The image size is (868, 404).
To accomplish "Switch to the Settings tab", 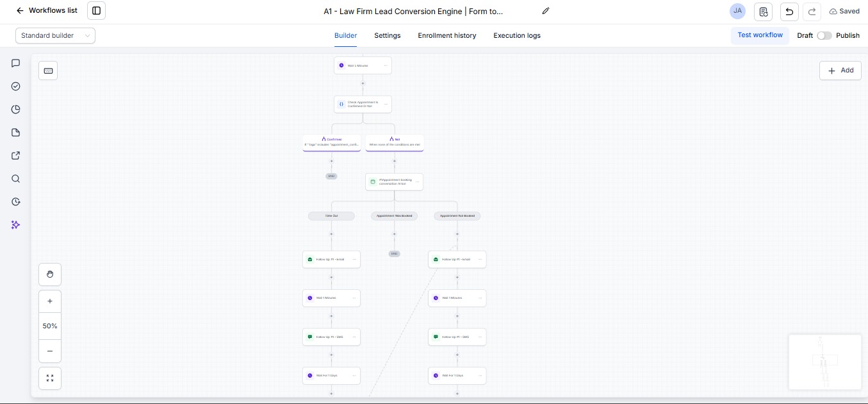I will click(388, 36).
